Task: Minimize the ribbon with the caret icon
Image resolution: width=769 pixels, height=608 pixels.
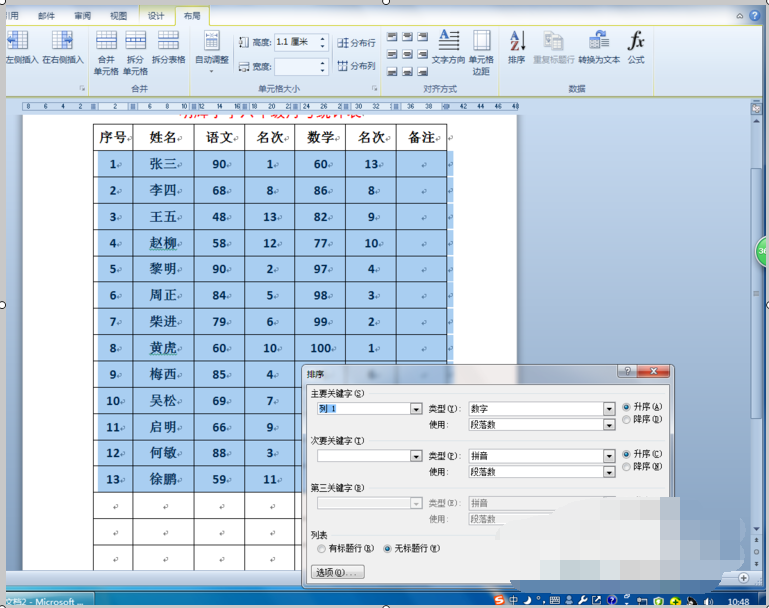Action: (x=740, y=16)
